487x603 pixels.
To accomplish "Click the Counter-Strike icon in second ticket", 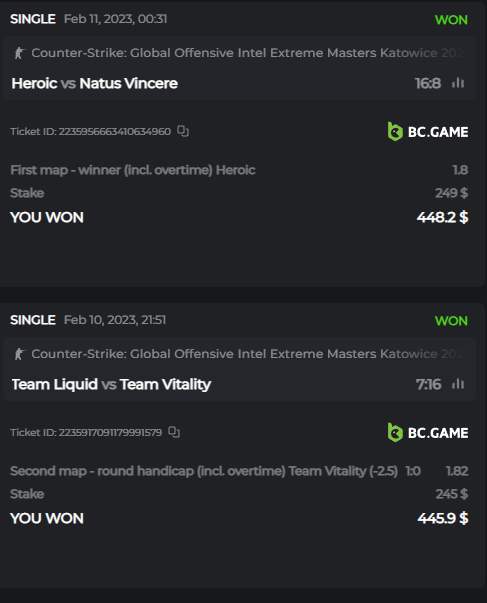I will click(19, 354).
